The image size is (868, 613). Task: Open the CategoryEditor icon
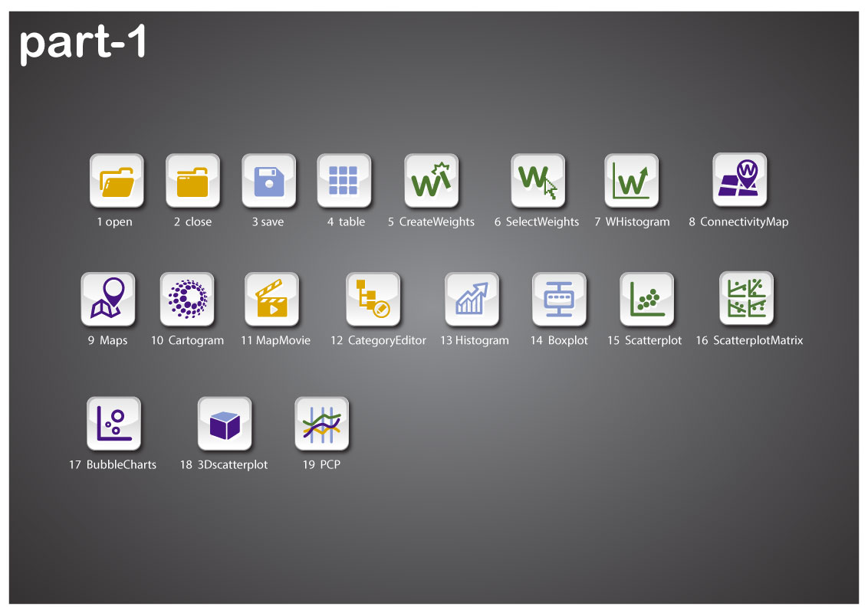click(x=373, y=300)
